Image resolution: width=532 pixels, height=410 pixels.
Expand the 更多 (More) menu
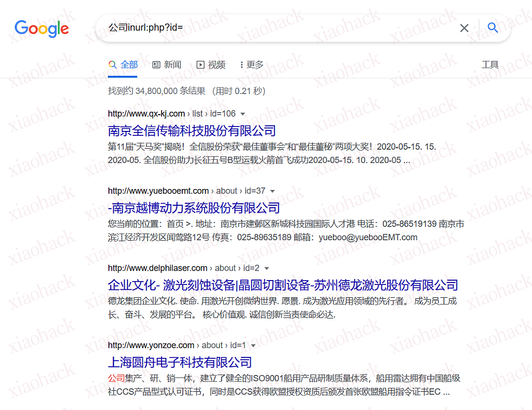[x=251, y=65]
